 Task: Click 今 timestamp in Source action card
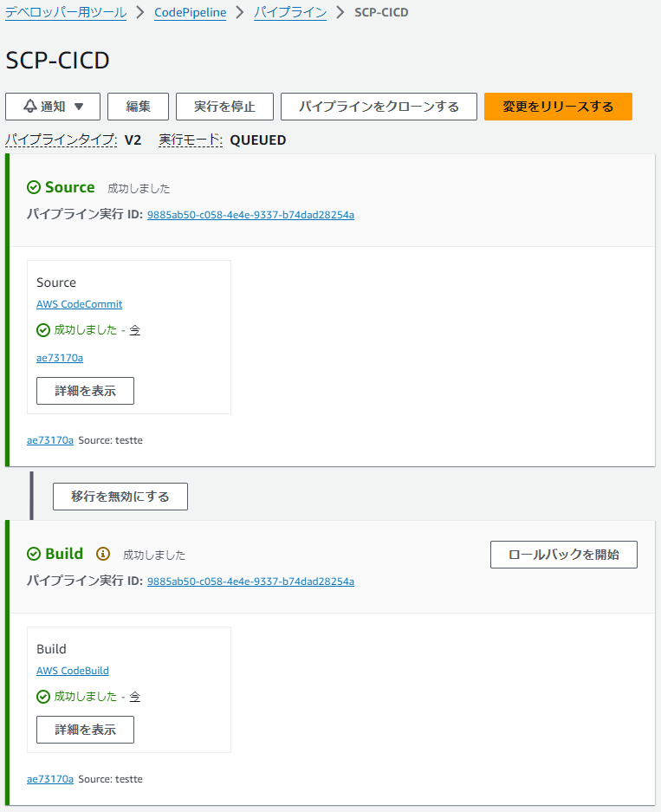[x=134, y=330]
